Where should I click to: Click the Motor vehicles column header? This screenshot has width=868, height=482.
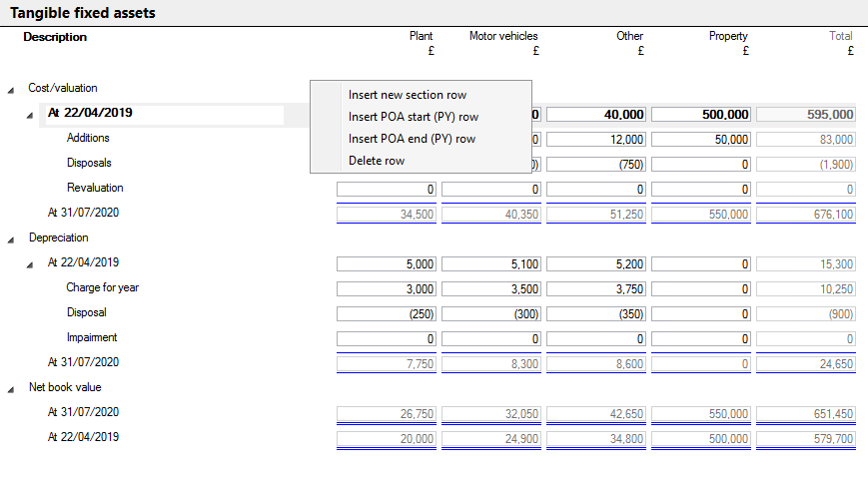coord(503,36)
